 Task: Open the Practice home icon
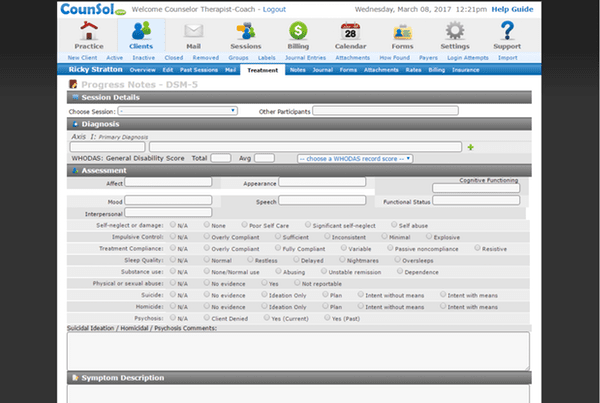89,31
